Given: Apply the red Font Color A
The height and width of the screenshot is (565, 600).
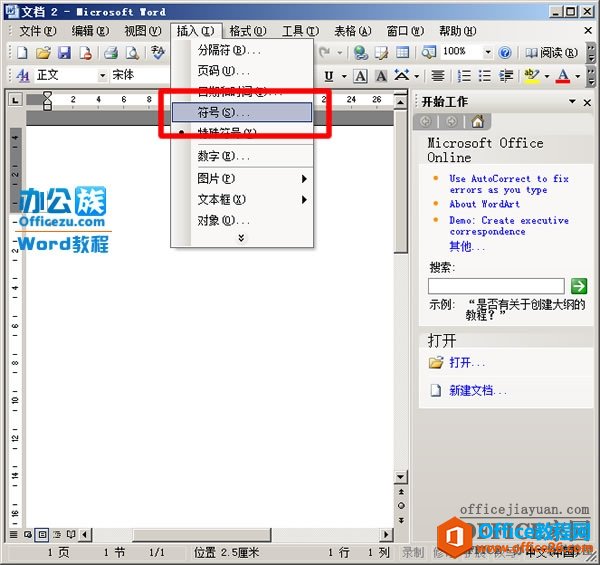Looking at the screenshot, I should 563,76.
